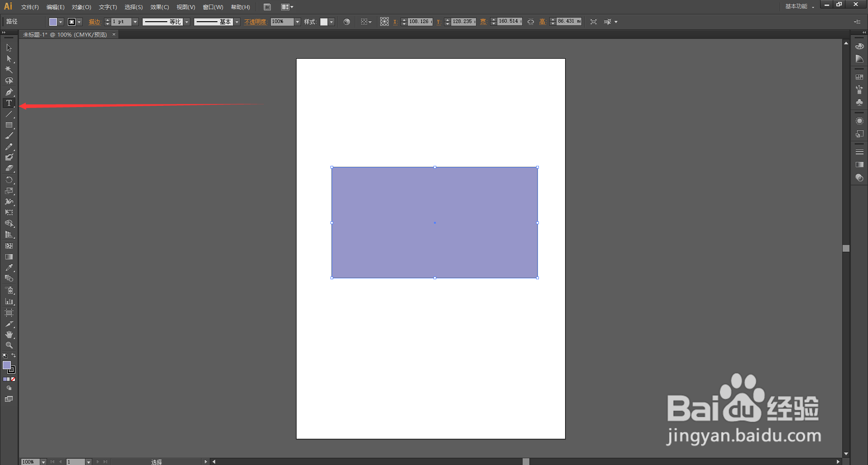Open control bar stroke color dropdown
Viewport: 868px width, 465px height.
click(x=80, y=22)
